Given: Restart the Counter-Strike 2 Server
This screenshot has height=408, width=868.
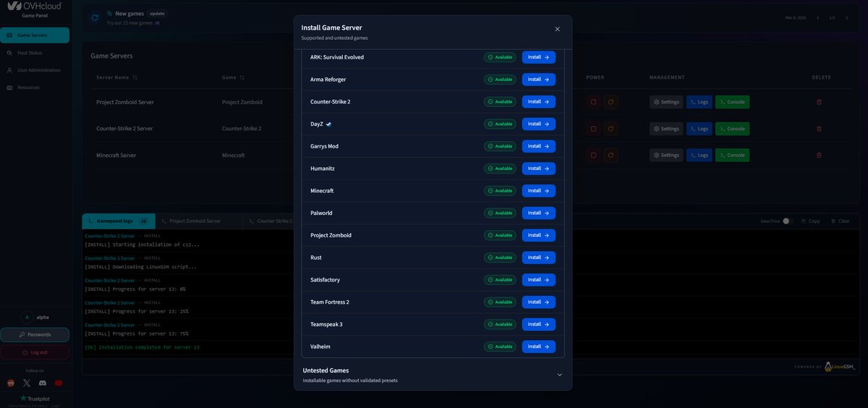Looking at the screenshot, I should click(x=611, y=129).
